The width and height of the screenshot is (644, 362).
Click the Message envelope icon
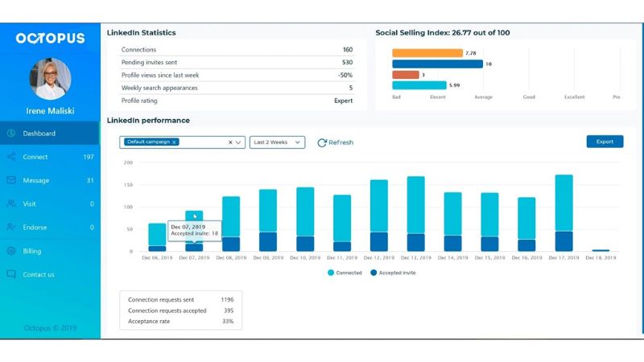[11, 179]
